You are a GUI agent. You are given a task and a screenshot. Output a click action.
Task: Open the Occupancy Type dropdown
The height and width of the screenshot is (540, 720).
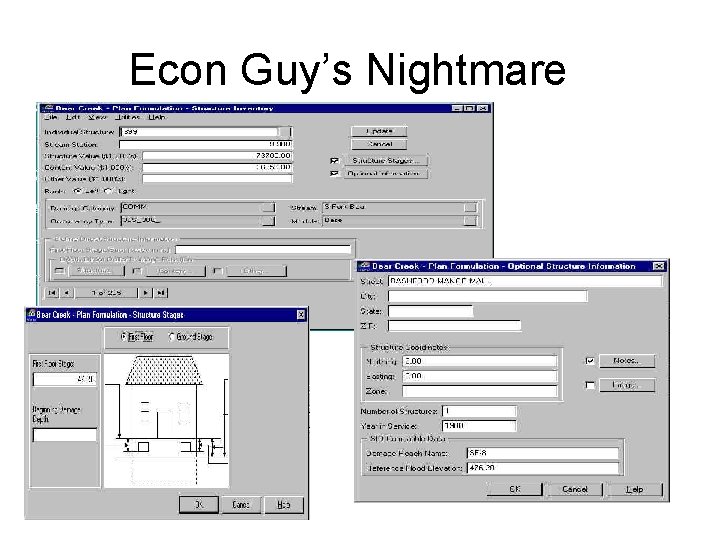(x=269, y=221)
